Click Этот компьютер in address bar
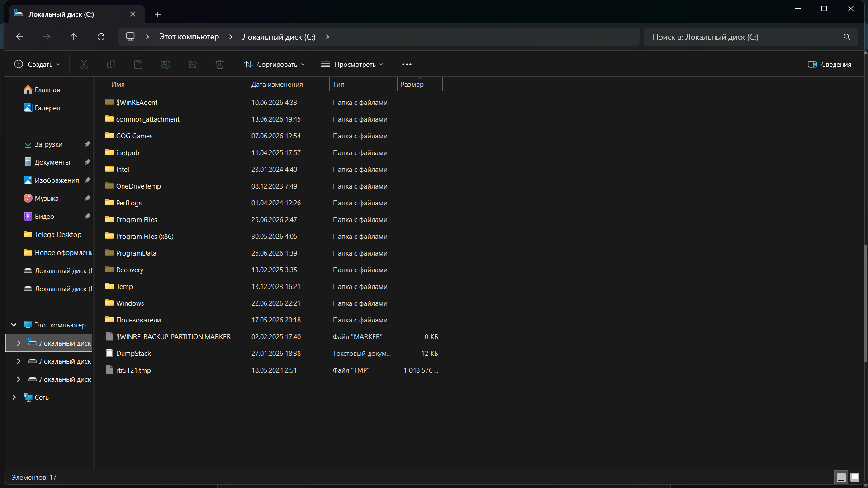Image resolution: width=868 pixels, height=488 pixels. pyautogui.click(x=189, y=37)
